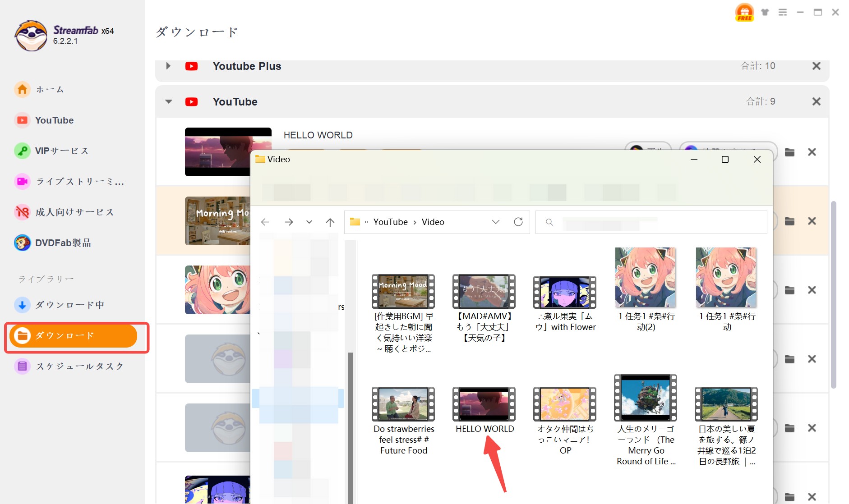Open the StreamFab hamburger menu
849x504 pixels.
(x=783, y=12)
